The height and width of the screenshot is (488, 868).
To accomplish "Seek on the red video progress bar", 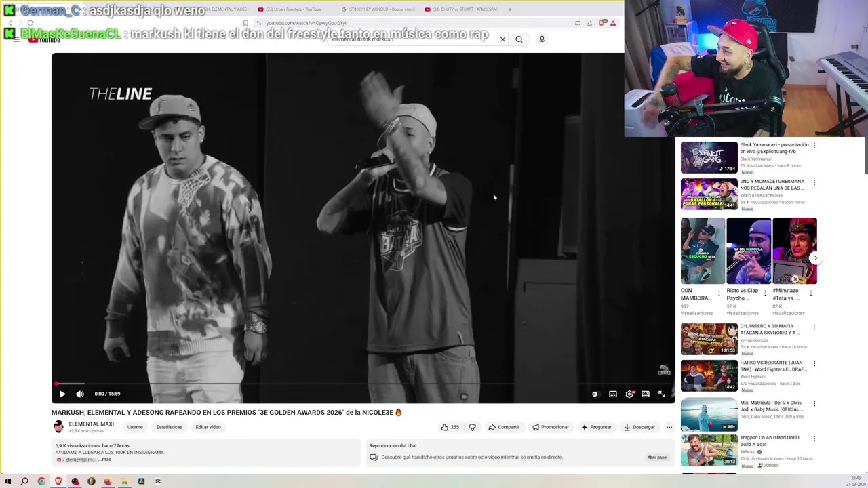I will coord(364,384).
